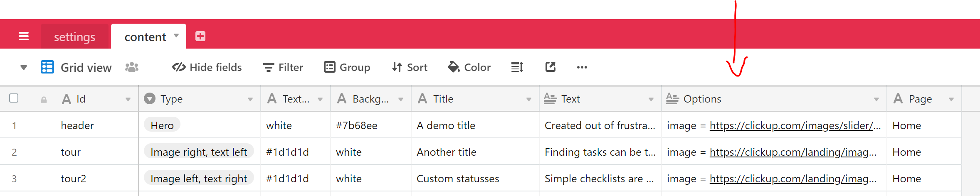Image resolution: width=980 pixels, height=196 pixels.
Task: Select the content tab
Action: [x=145, y=37]
